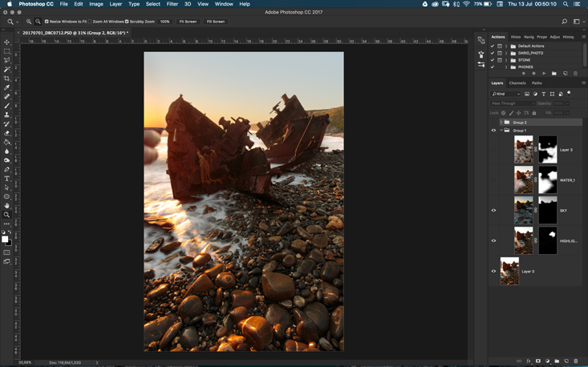Delete layer with trash icon in Layers panel
Screen dimensions: 588x367
coord(576,361)
